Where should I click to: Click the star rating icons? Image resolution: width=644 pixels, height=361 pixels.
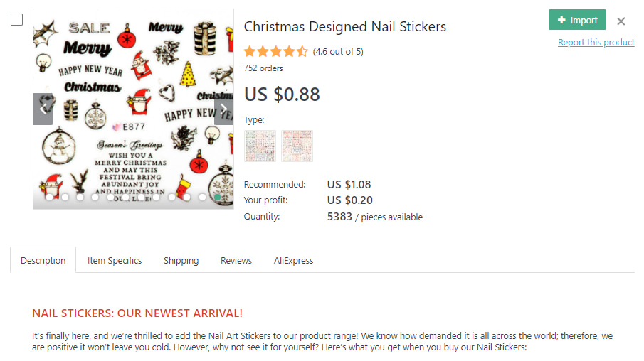pyautogui.click(x=275, y=51)
